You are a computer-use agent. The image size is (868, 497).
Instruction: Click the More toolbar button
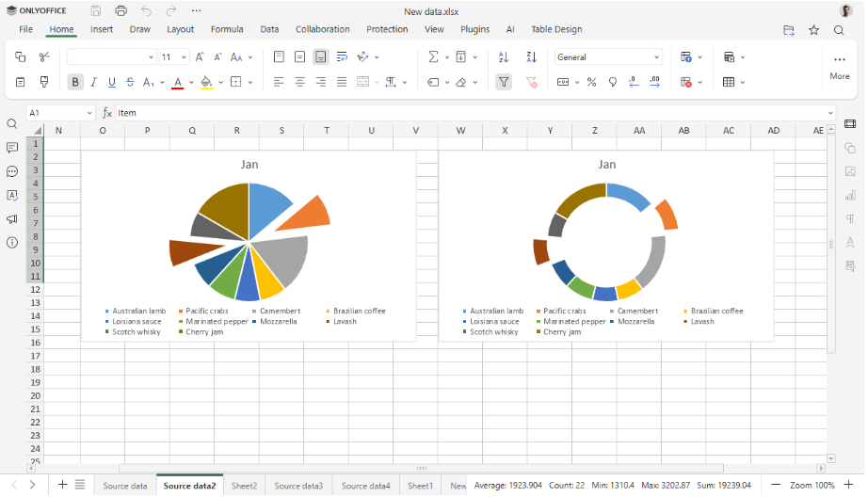(x=839, y=68)
